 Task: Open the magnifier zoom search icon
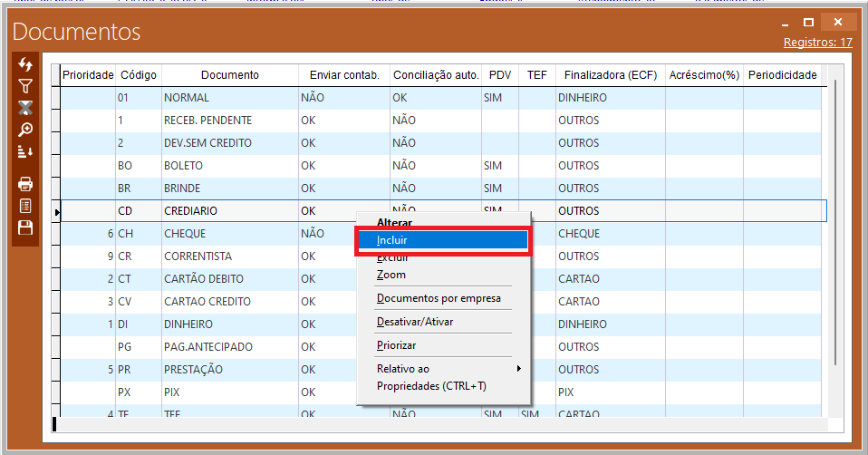tap(25, 131)
